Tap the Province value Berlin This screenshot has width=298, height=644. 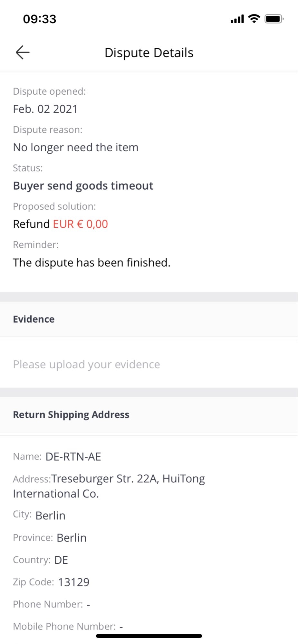(72, 538)
